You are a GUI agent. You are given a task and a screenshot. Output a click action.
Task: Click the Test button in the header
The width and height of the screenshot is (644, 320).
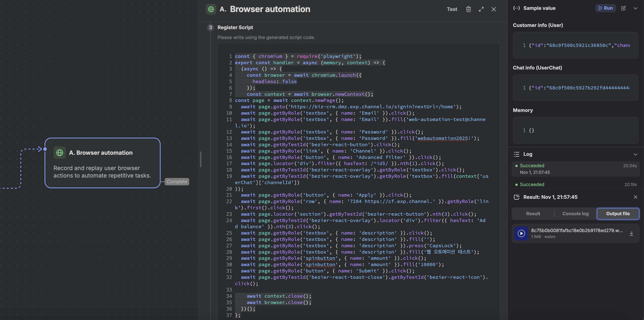[x=452, y=9]
